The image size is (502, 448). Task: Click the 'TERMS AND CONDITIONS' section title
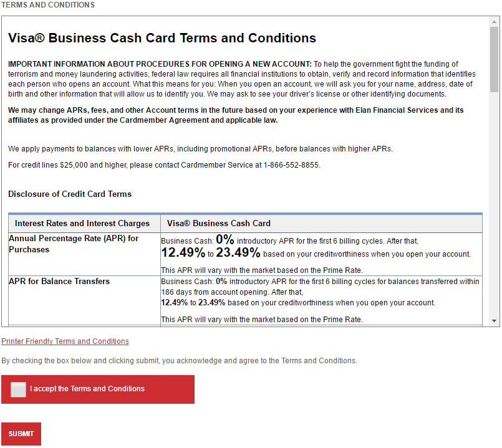(48, 5)
